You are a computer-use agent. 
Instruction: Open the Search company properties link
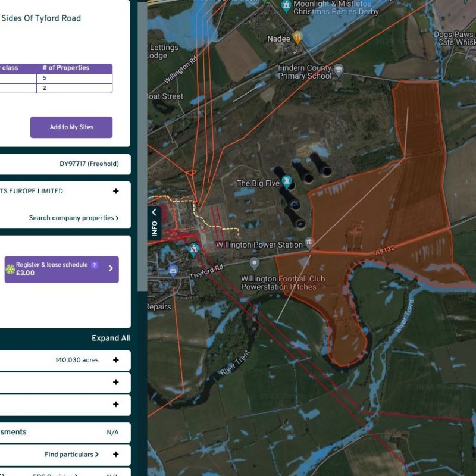[74, 218]
